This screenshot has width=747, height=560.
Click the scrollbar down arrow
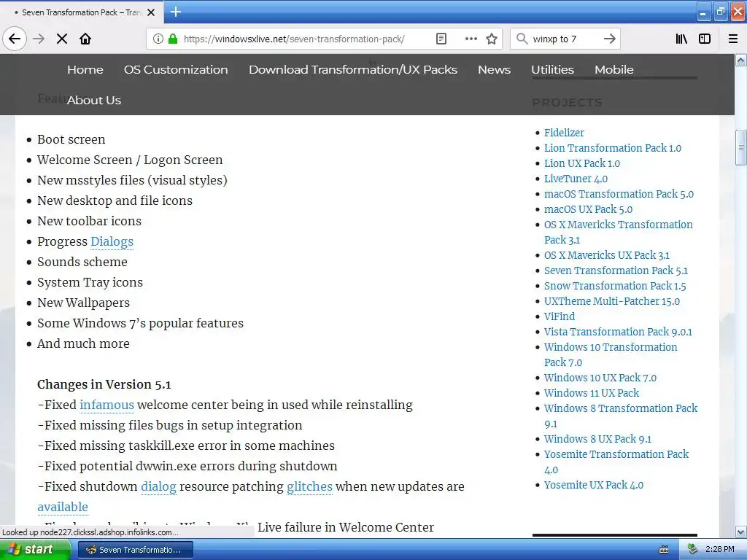pos(741,532)
